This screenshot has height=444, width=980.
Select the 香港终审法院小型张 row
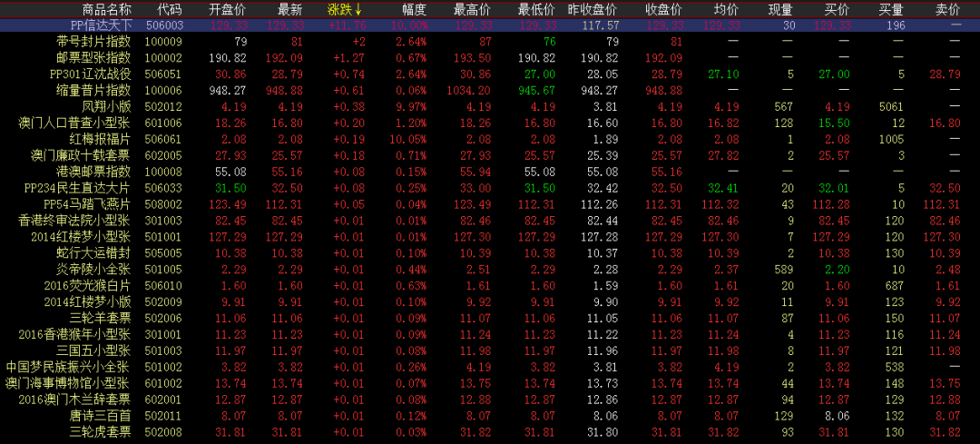coord(490,220)
